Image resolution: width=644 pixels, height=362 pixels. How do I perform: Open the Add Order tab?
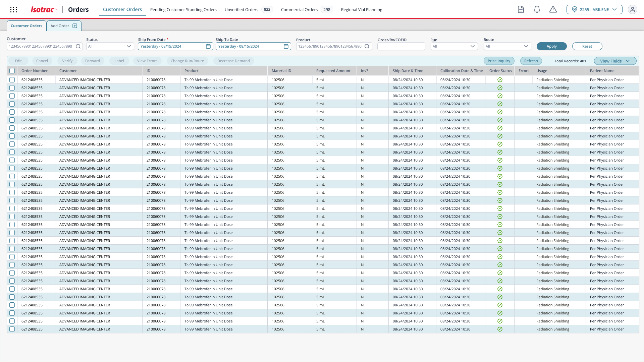pyautogui.click(x=64, y=26)
